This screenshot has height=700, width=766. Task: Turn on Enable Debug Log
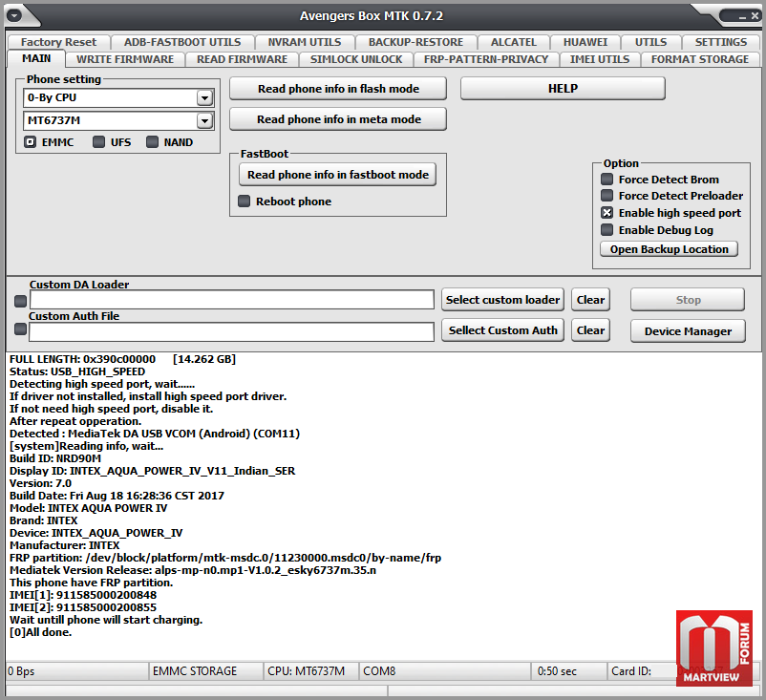(x=606, y=229)
